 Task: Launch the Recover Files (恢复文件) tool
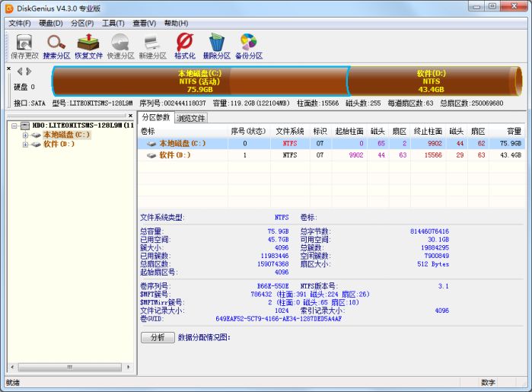click(x=88, y=46)
